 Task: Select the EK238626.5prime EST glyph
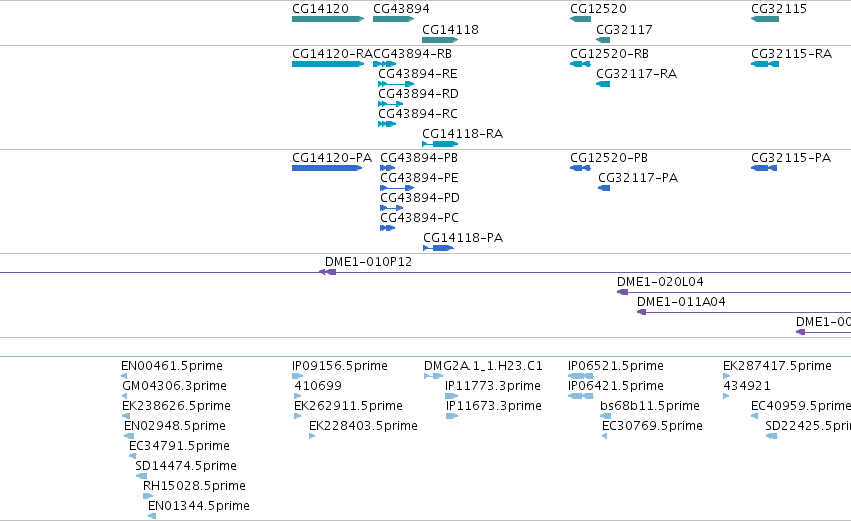tap(126, 416)
